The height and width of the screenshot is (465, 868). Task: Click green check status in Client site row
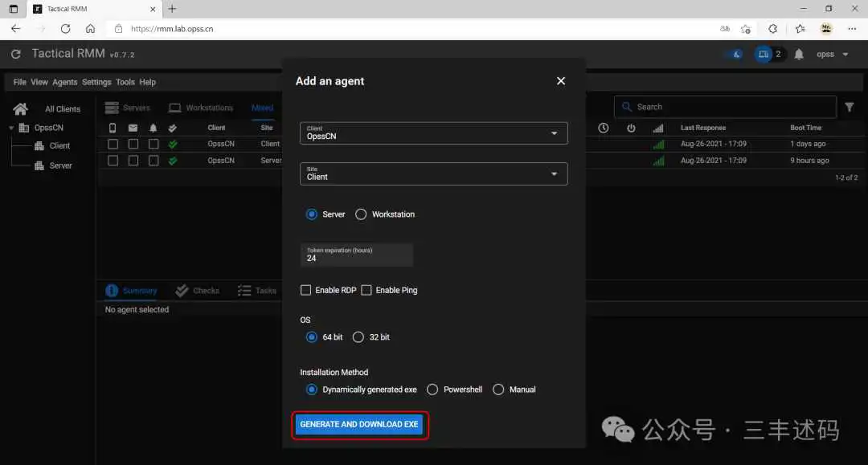tap(174, 144)
